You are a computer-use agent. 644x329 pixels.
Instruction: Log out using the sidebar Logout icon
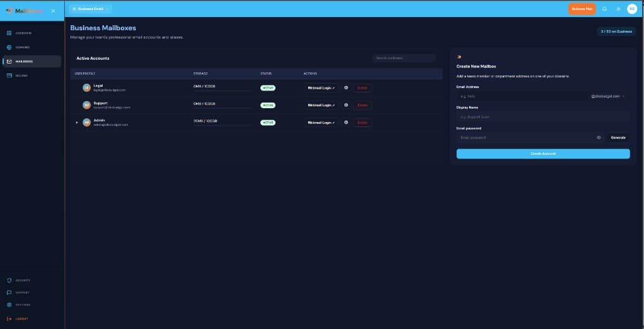(x=9, y=319)
